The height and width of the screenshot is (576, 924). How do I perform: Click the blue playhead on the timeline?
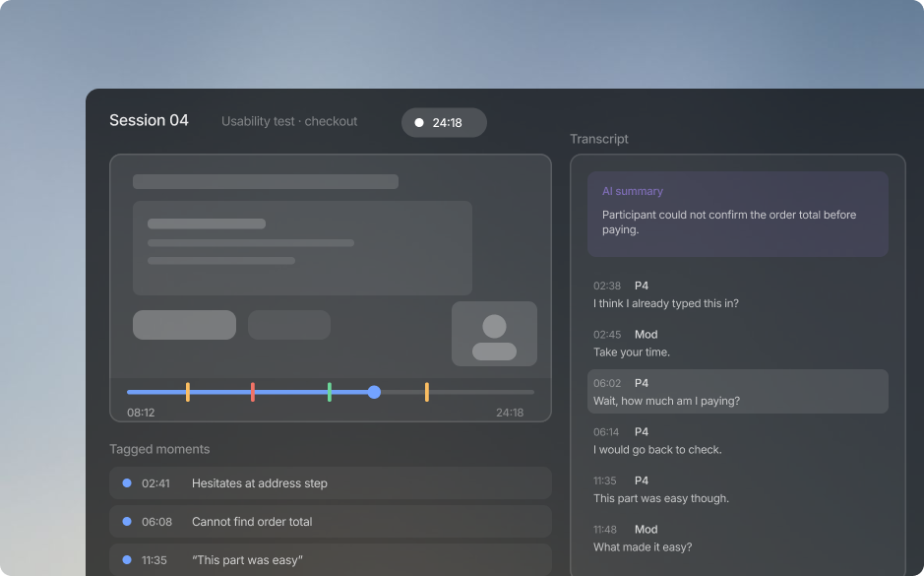pos(374,392)
